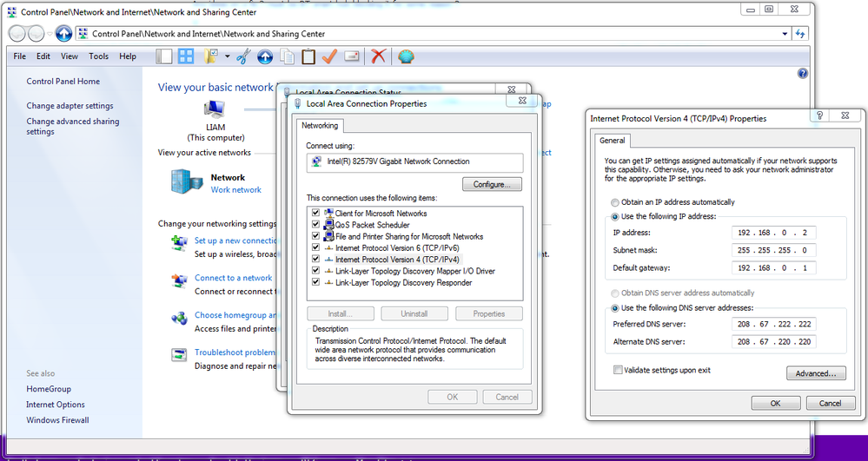Click the IP address field
868x461 pixels.
(773, 233)
